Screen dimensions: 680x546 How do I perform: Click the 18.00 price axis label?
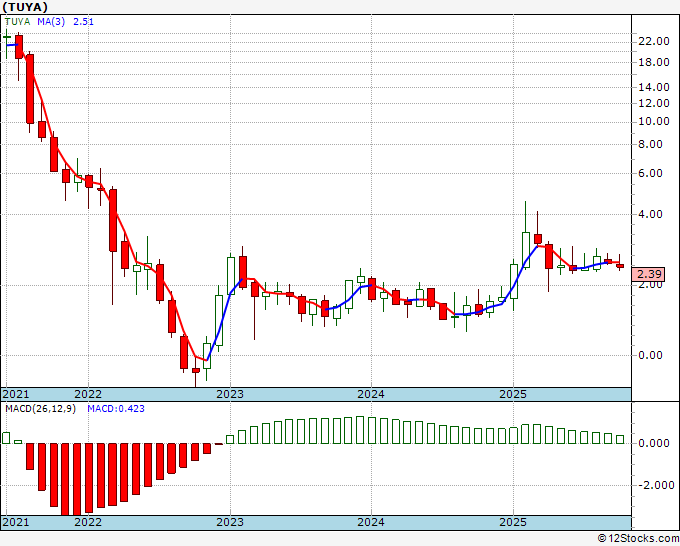654,62
